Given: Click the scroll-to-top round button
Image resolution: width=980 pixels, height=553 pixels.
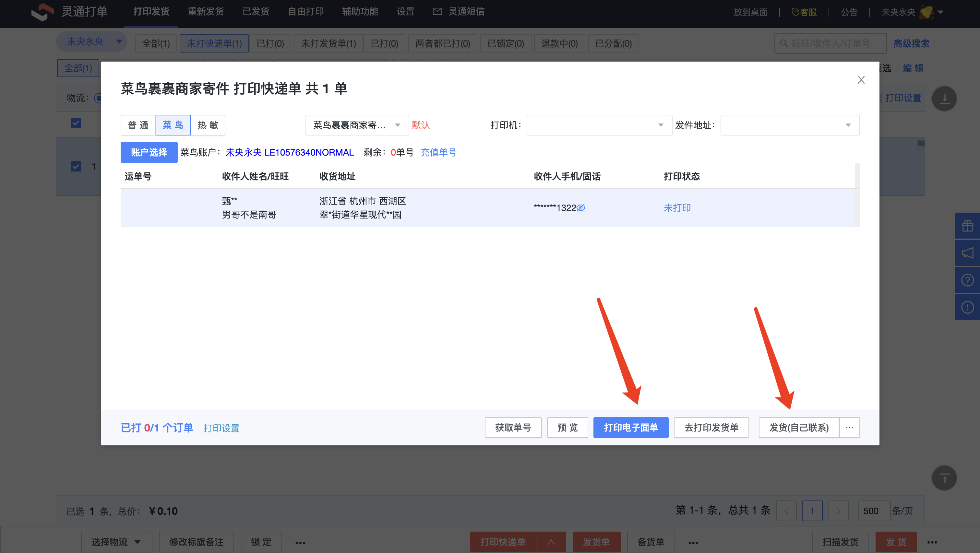Looking at the screenshot, I should tap(944, 478).
